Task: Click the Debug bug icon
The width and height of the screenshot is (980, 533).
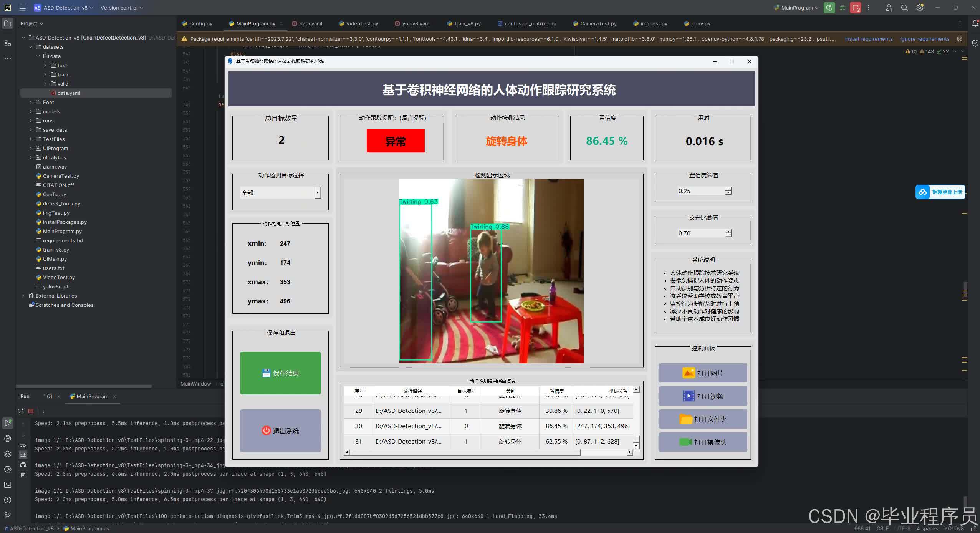Action: click(x=843, y=8)
